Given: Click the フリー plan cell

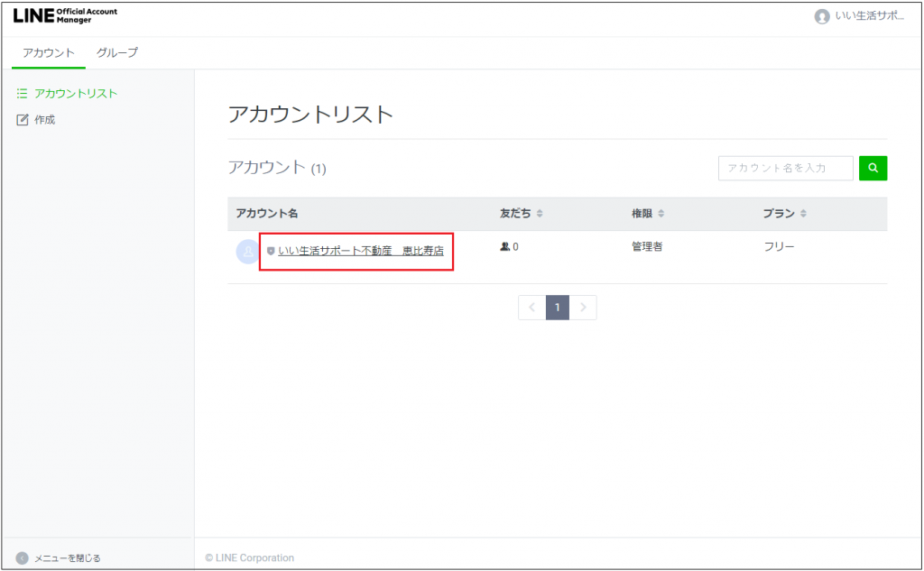Looking at the screenshot, I should (779, 247).
